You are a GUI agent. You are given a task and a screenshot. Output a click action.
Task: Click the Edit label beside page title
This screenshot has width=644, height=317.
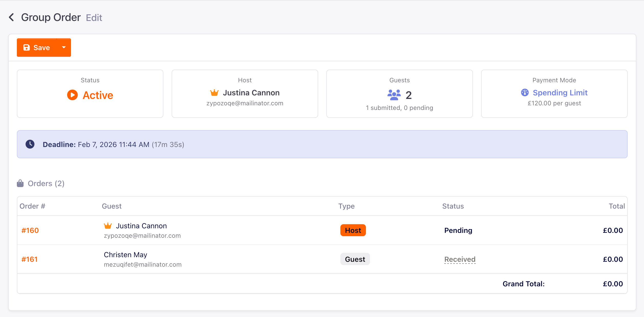point(94,18)
